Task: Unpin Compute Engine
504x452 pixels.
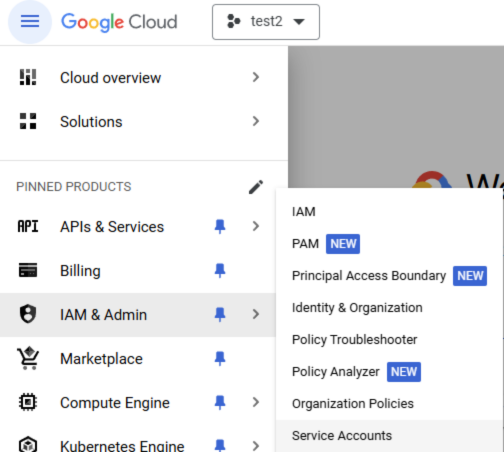Action: tap(220, 402)
